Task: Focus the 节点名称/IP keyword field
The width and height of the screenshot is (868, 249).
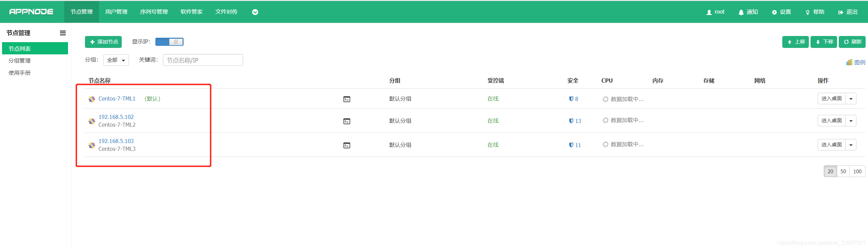Action: (203, 60)
